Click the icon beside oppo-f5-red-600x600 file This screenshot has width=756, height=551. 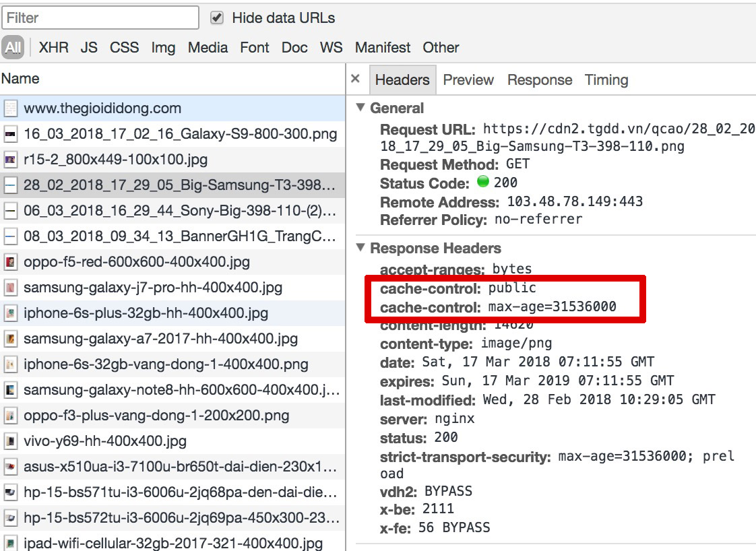(10, 263)
